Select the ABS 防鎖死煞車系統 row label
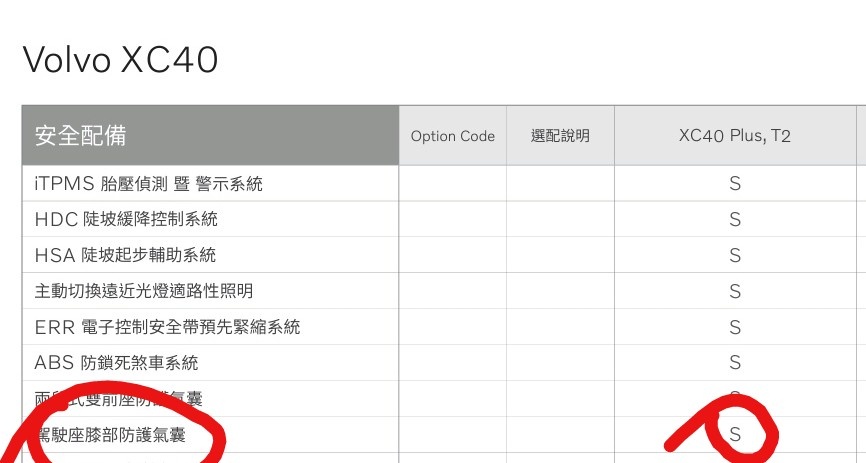Viewport: 866px width, 463px height. point(116,362)
